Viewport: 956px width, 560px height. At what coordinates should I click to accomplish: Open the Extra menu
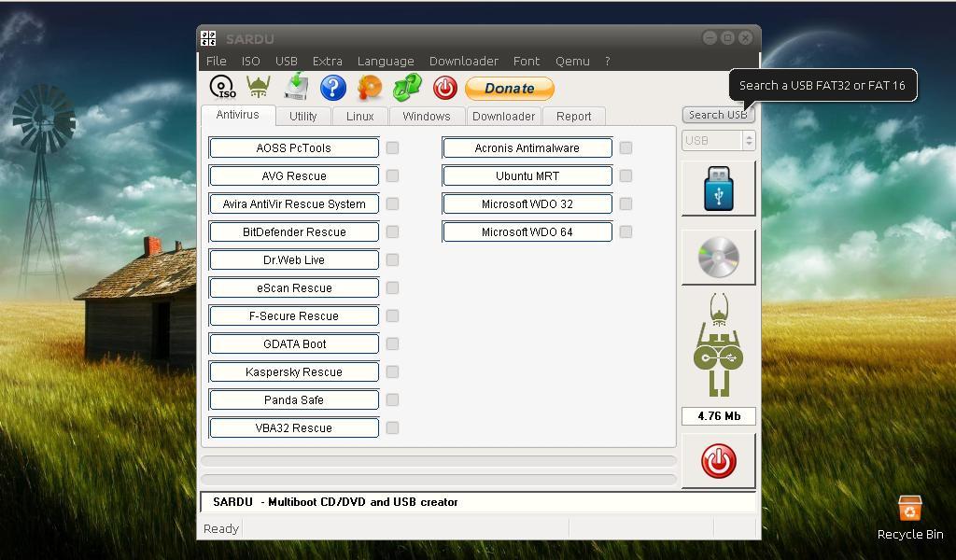click(x=328, y=61)
